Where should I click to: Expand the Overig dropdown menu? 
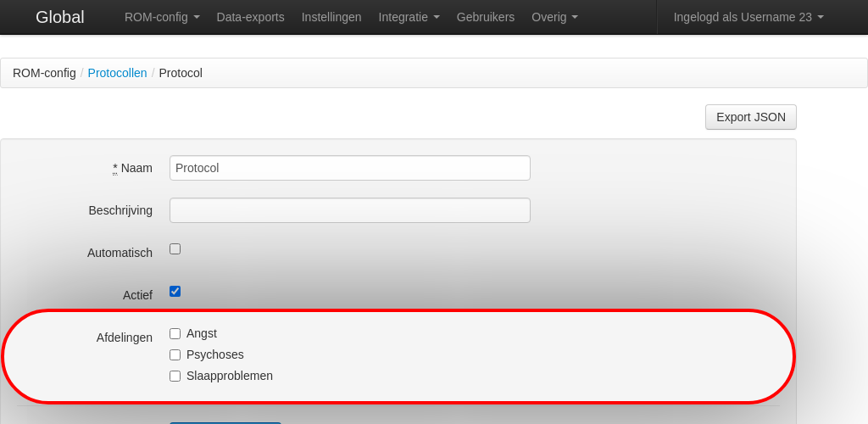554,17
